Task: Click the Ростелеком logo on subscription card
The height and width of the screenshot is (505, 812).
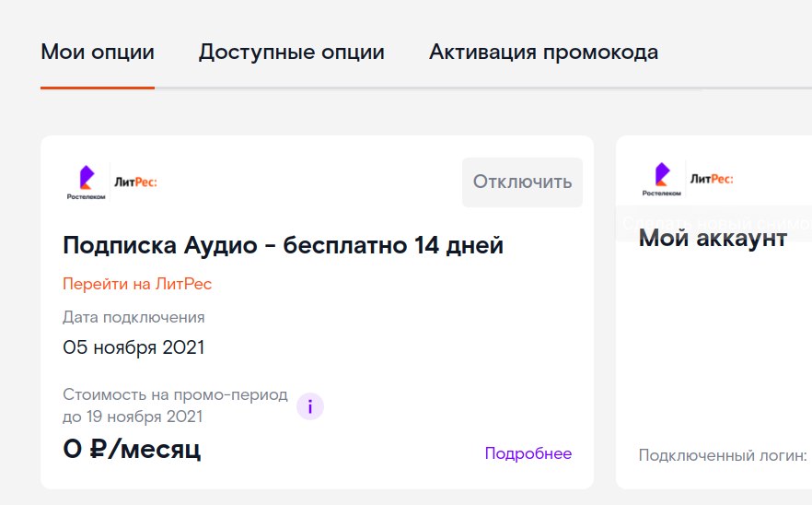Action: (86, 182)
